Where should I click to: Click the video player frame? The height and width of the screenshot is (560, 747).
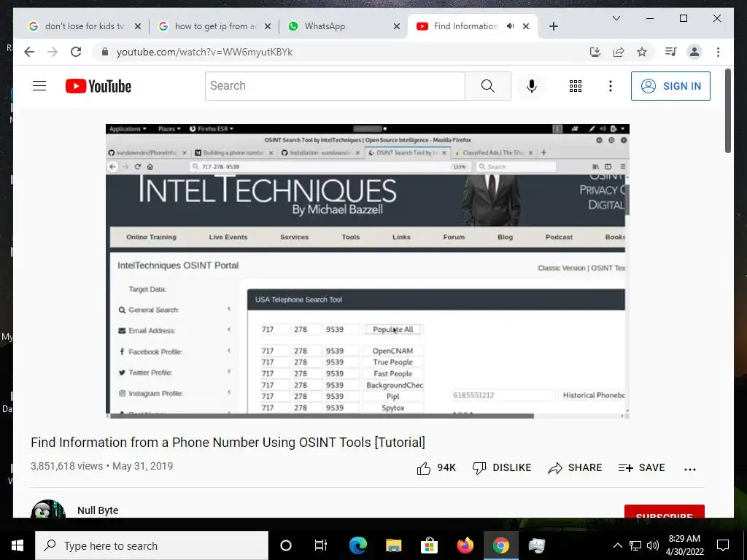pyautogui.click(x=368, y=271)
